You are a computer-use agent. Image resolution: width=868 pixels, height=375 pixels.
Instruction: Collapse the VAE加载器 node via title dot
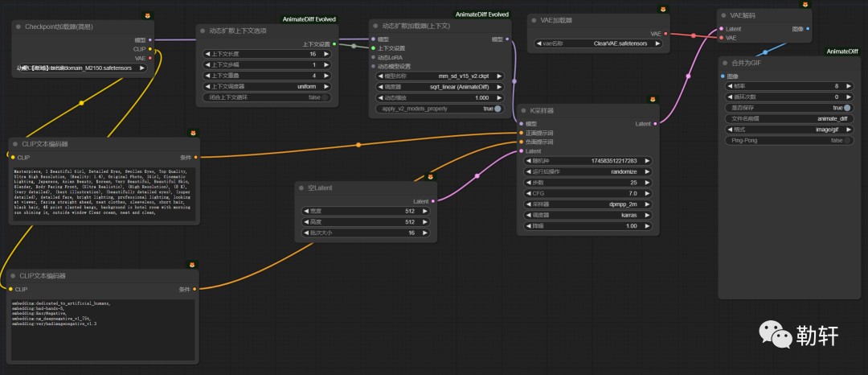point(534,20)
